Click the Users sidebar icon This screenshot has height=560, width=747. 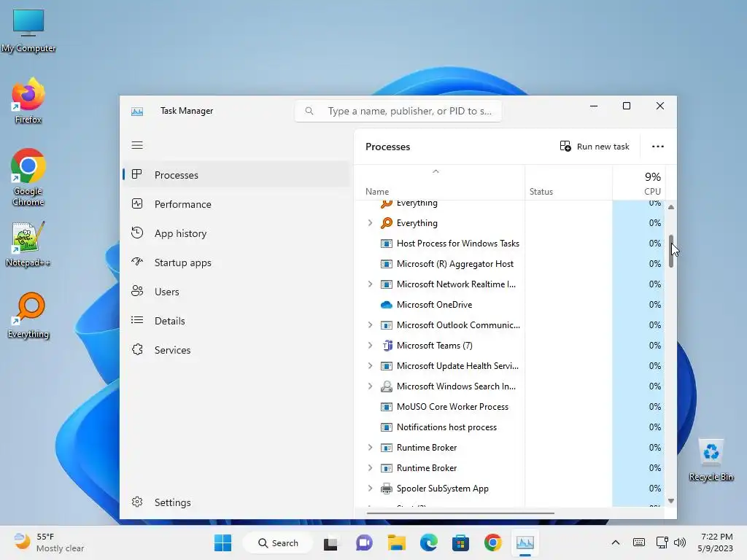[137, 291]
